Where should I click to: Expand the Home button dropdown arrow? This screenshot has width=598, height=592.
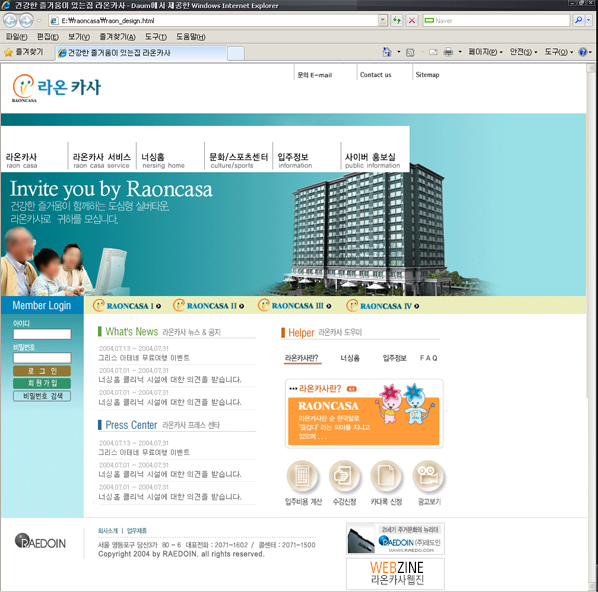click(x=399, y=52)
